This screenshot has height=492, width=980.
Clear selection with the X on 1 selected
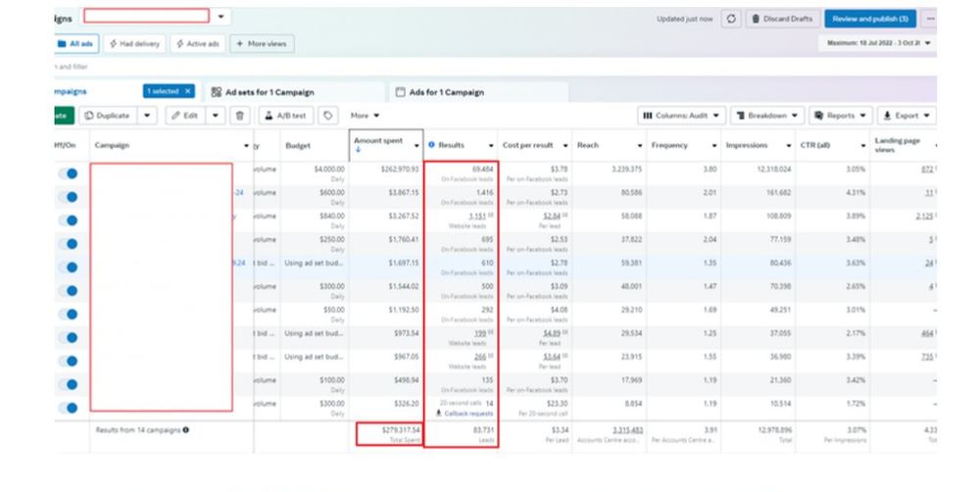(187, 91)
